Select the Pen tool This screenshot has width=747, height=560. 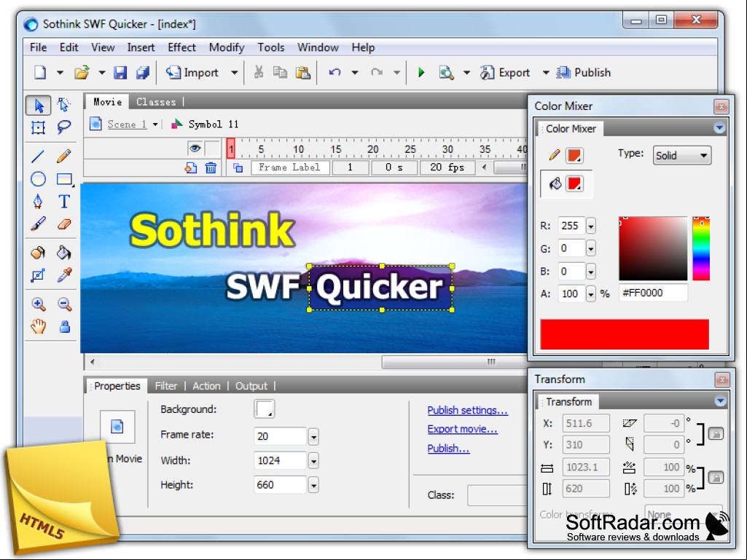(38, 202)
